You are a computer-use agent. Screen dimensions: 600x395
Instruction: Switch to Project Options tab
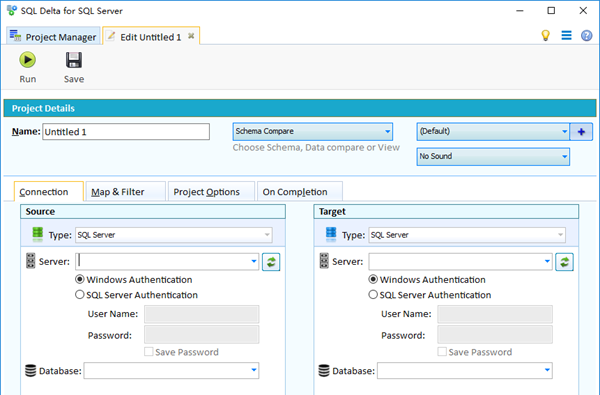pyautogui.click(x=211, y=191)
